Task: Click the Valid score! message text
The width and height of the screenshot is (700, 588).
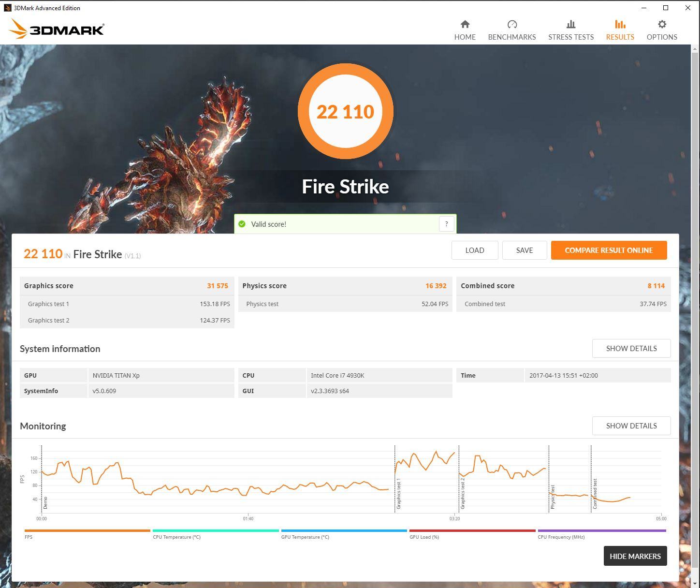Action: tap(269, 224)
